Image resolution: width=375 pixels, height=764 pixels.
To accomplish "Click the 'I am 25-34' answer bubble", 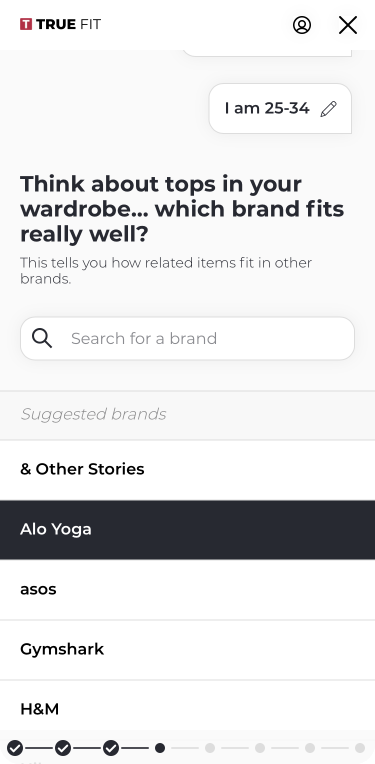I will click(280, 108).
